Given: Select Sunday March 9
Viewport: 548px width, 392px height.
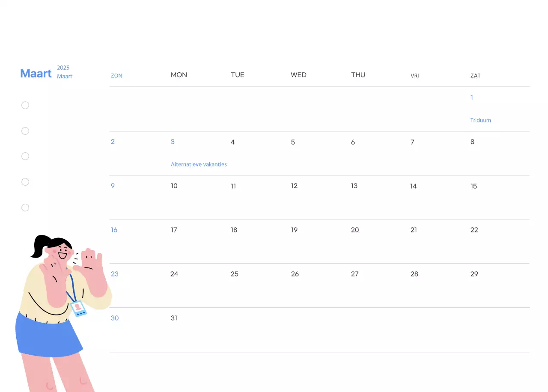Looking at the screenshot, I should [x=113, y=186].
